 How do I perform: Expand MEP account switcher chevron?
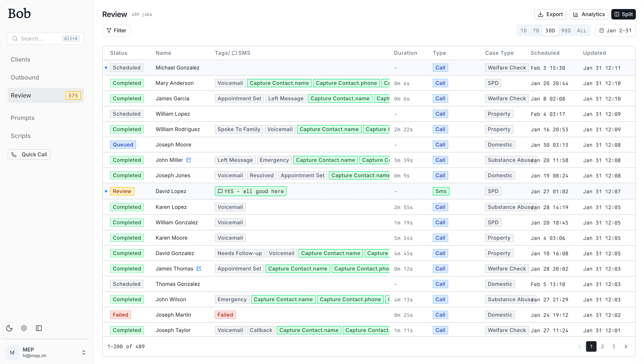pyautogui.click(x=84, y=352)
